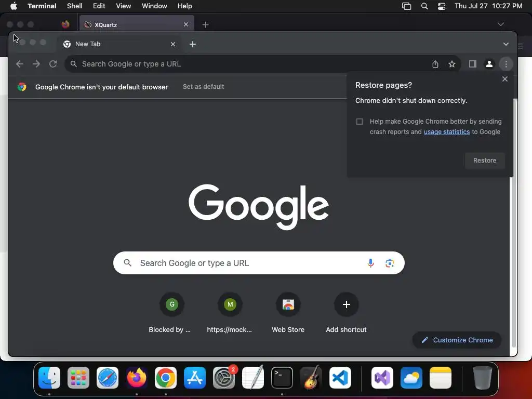Viewport: 532px width, 399px height.
Task: Open Control Center in menu bar
Action: pyautogui.click(x=442, y=6)
